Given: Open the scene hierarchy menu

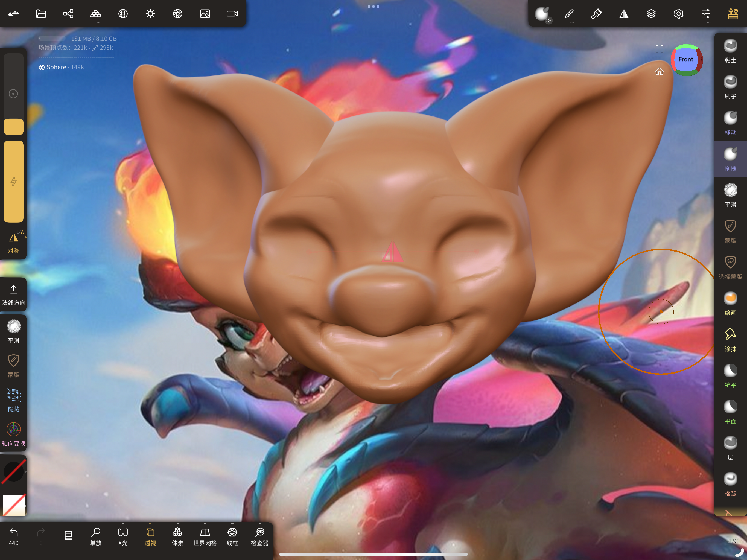Looking at the screenshot, I should click(x=68, y=13).
